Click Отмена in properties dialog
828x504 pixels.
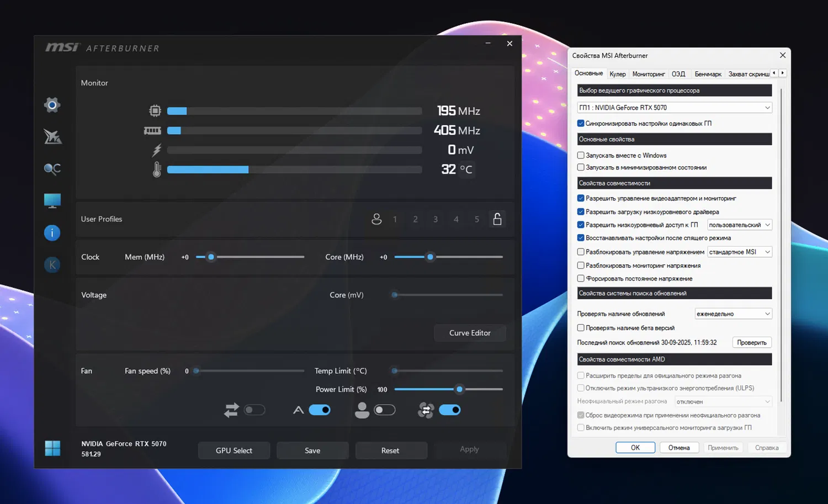679,448
